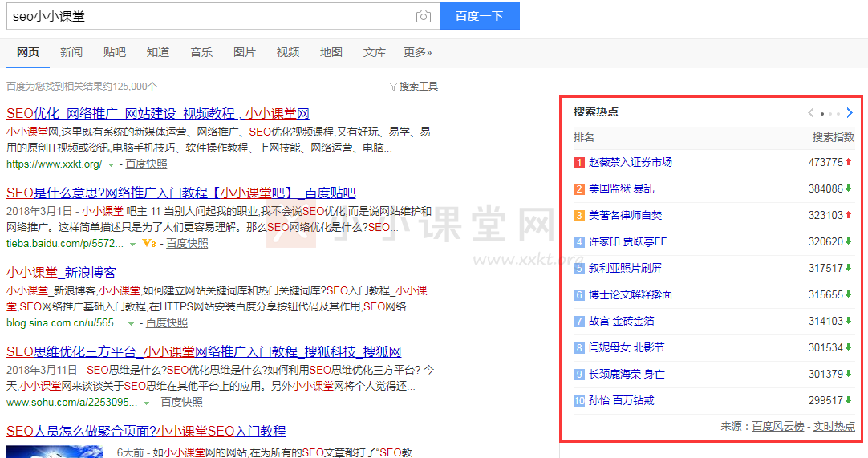Click the search index value 384086
The height and width of the screenshot is (458, 868).
pyautogui.click(x=825, y=188)
